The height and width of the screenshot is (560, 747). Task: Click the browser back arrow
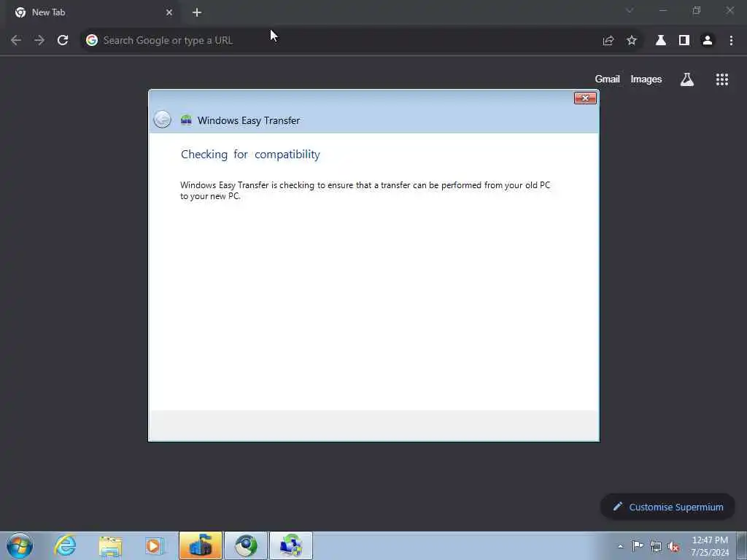tap(16, 41)
